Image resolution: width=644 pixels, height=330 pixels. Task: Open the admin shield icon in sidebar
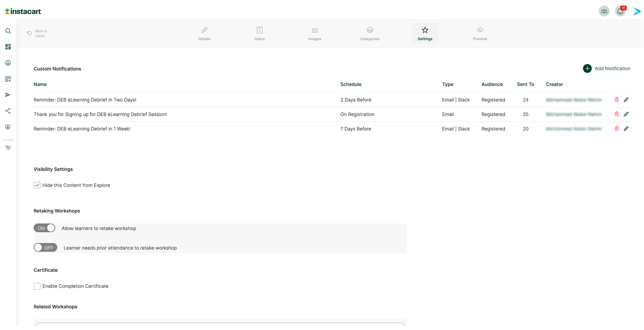coord(8,127)
